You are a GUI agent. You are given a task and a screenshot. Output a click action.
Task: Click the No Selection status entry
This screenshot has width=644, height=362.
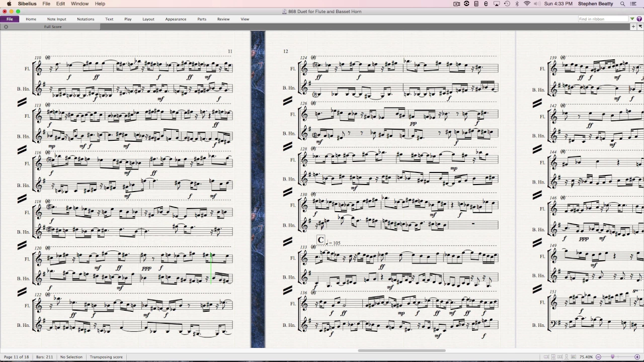point(71,357)
